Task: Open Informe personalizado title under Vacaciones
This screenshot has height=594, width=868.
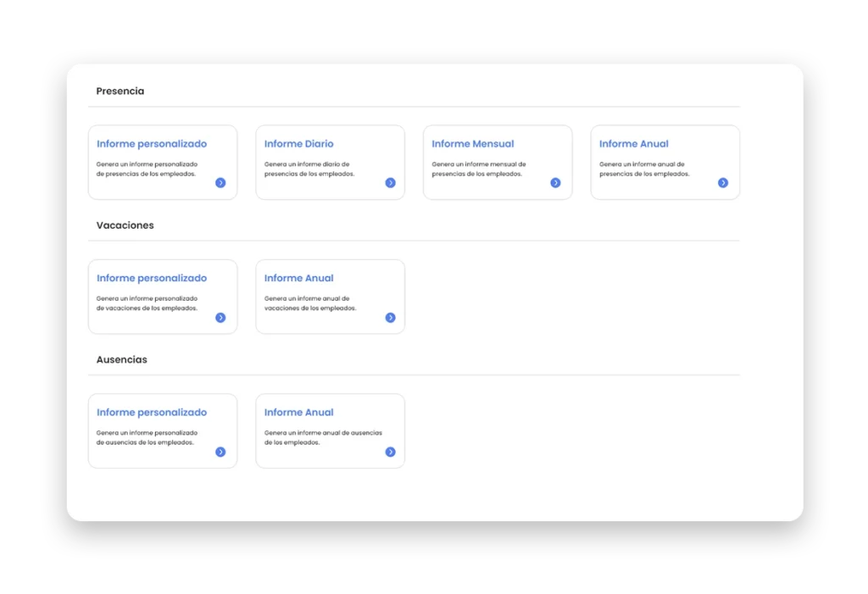Action: coord(152,278)
